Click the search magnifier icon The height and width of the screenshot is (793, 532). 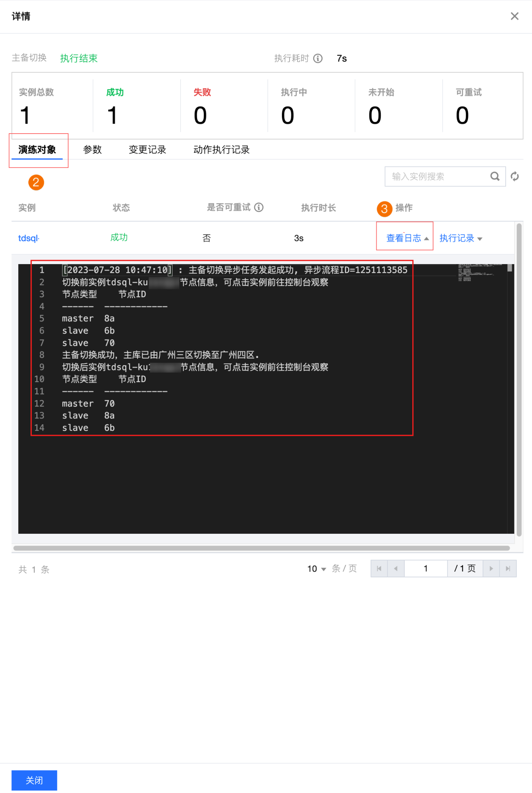(x=495, y=176)
